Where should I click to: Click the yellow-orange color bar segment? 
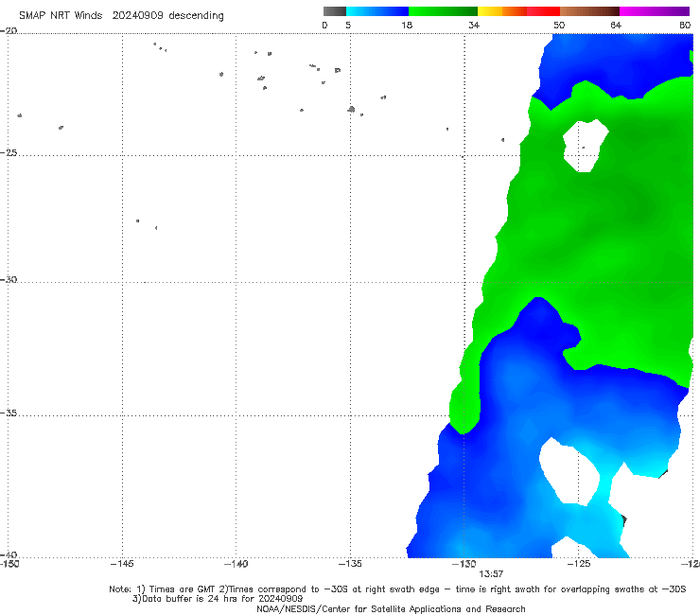[x=502, y=11]
